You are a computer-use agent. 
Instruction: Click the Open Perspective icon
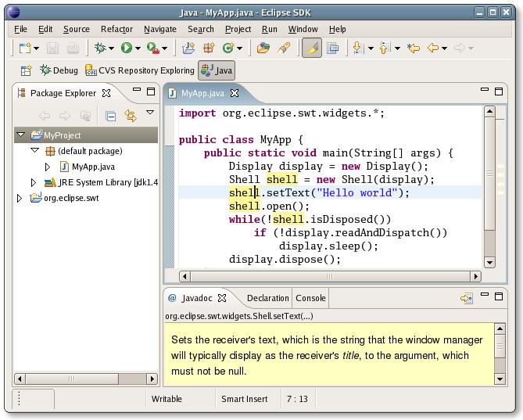point(26,70)
